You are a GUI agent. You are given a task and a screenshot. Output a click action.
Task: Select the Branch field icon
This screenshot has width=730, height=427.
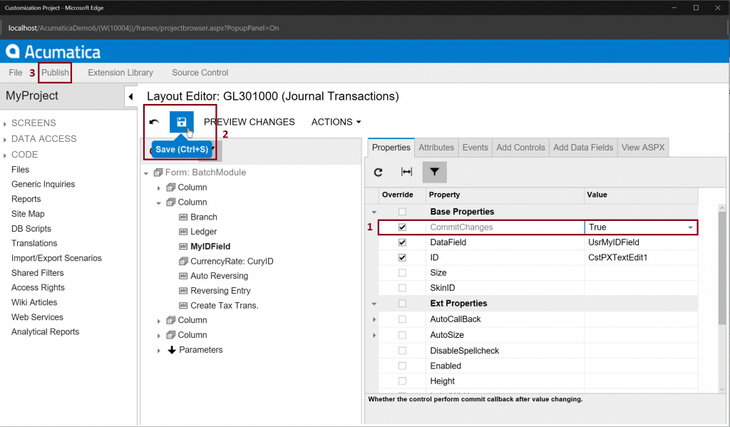click(183, 217)
